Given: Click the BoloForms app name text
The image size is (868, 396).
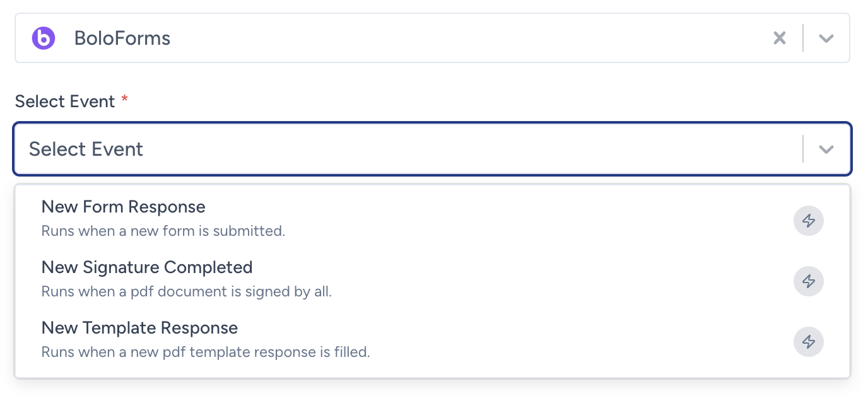Looking at the screenshot, I should [122, 38].
